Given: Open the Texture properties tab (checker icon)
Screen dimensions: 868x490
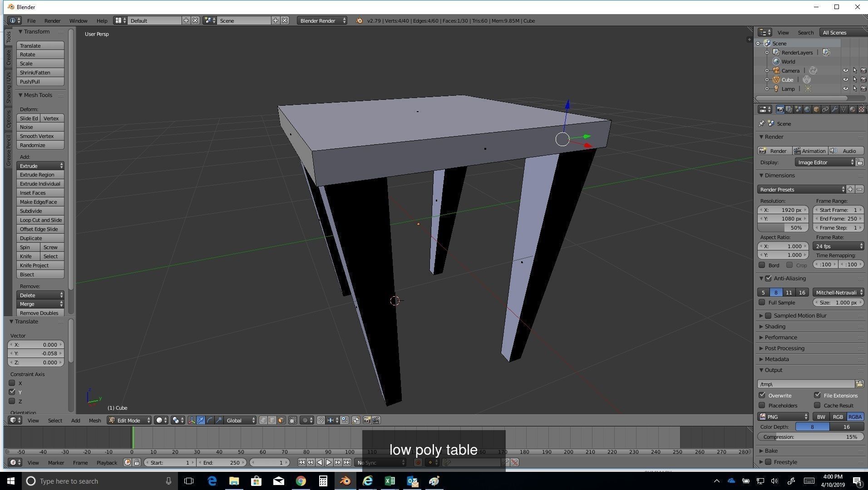Looking at the screenshot, I should pyautogui.click(x=862, y=109).
